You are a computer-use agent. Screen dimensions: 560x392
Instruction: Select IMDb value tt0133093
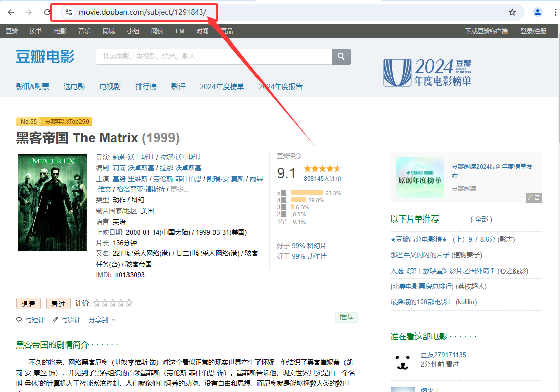point(130,275)
